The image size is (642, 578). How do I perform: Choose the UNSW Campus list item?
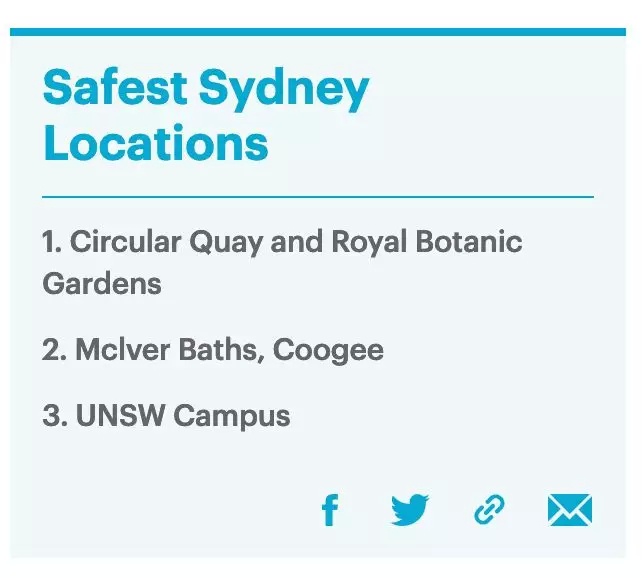click(x=166, y=416)
